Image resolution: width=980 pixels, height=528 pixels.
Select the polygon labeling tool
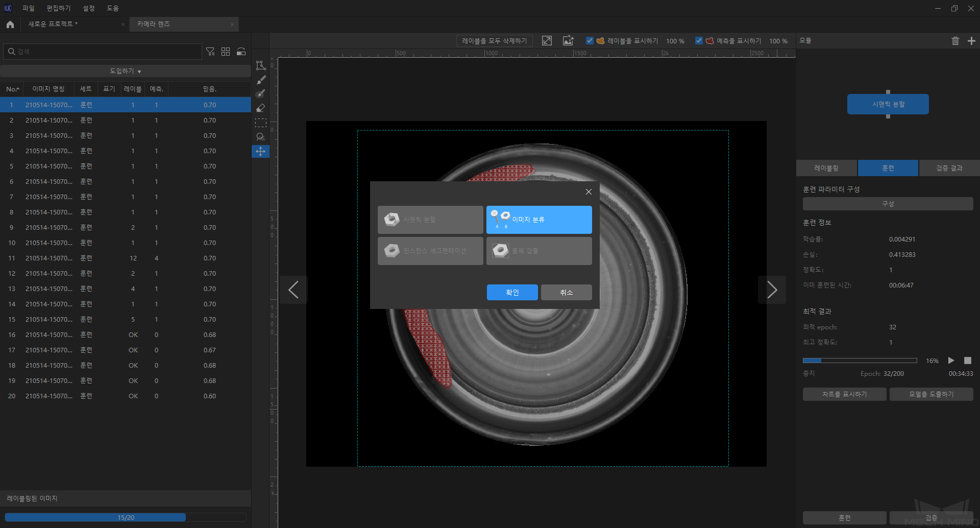(x=261, y=65)
